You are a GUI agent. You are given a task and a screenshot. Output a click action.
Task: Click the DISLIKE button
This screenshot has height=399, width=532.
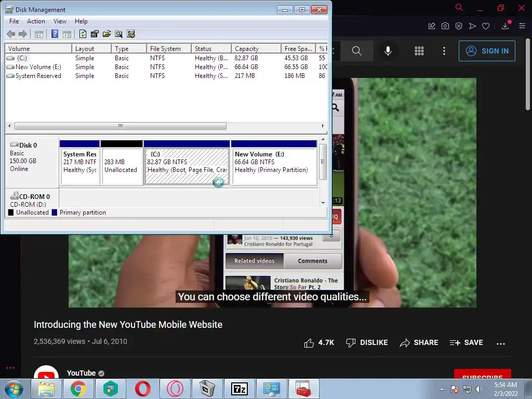click(x=367, y=343)
